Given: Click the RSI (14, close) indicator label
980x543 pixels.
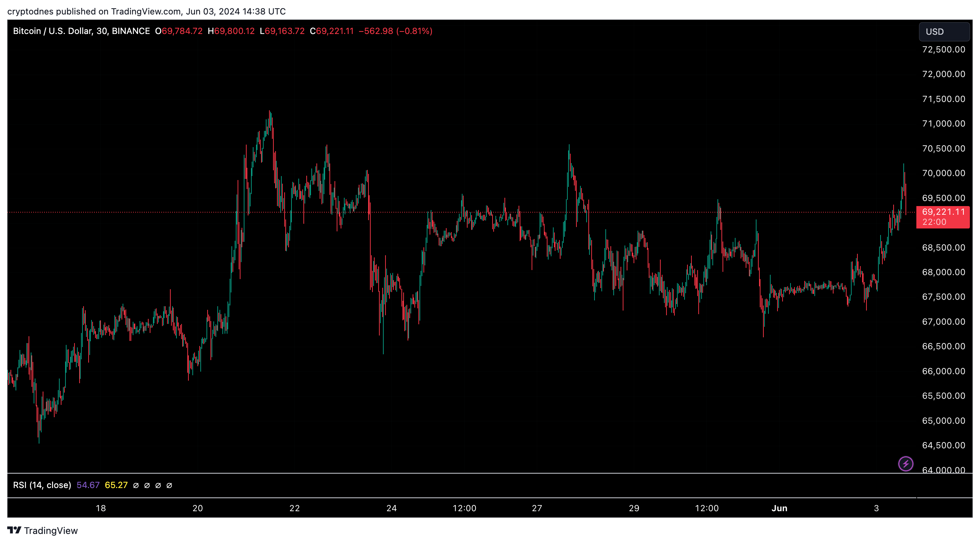Looking at the screenshot, I should point(42,485).
